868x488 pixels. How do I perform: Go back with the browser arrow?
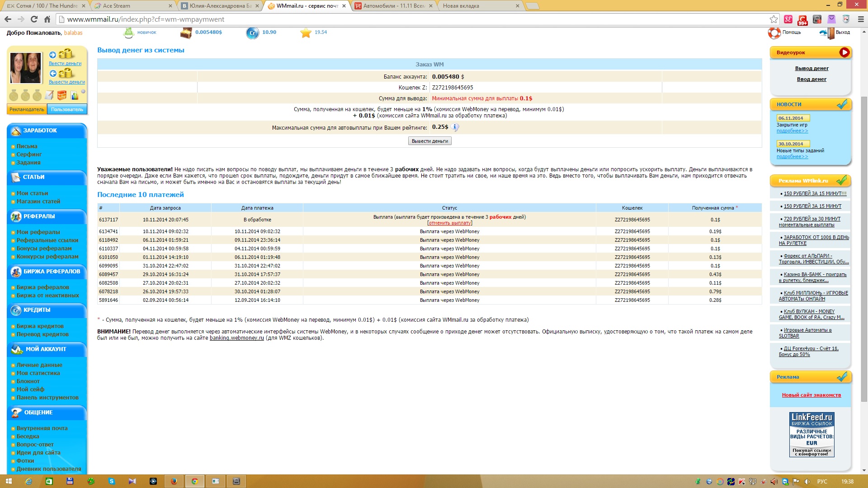[8, 19]
